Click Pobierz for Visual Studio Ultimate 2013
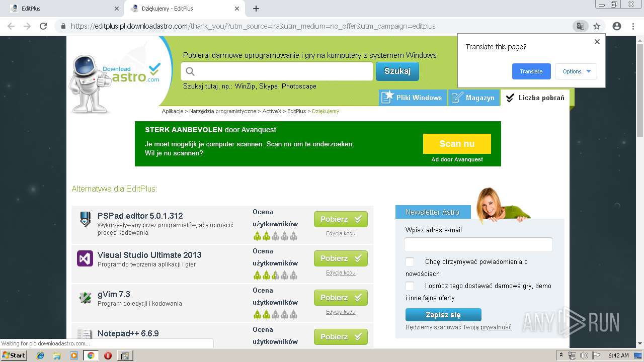The height and width of the screenshot is (362, 644). pos(341,258)
